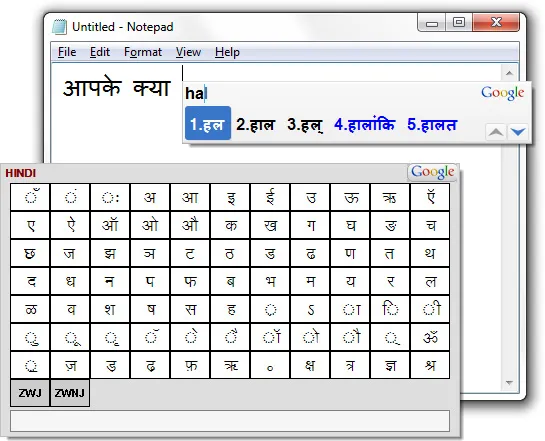Tap the थ key
The width and height of the screenshot is (545, 441).
click(x=430, y=254)
